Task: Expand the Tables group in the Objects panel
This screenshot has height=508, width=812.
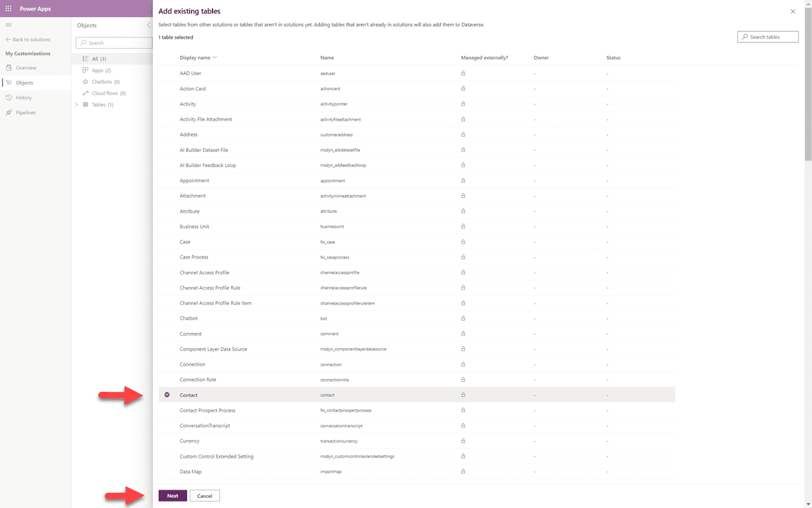Action: click(x=76, y=104)
